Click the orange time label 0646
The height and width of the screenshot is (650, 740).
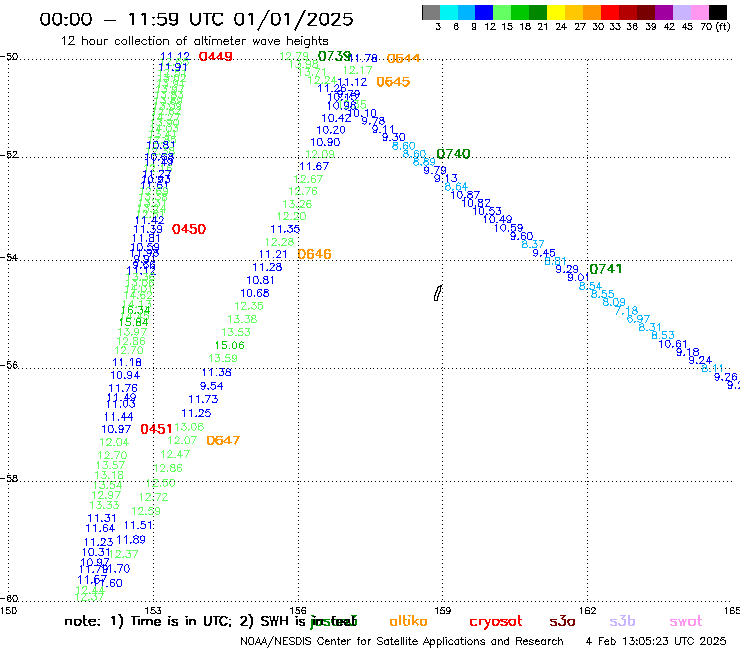[314, 254]
